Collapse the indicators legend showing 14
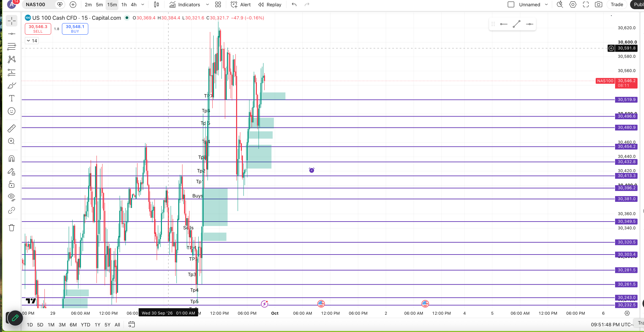 pyautogui.click(x=32, y=41)
